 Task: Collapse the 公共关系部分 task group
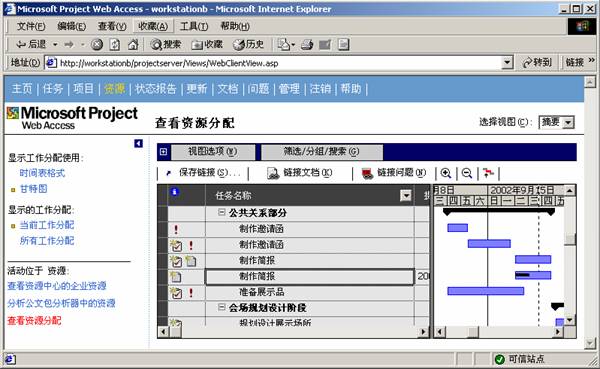tap(221, 212)
